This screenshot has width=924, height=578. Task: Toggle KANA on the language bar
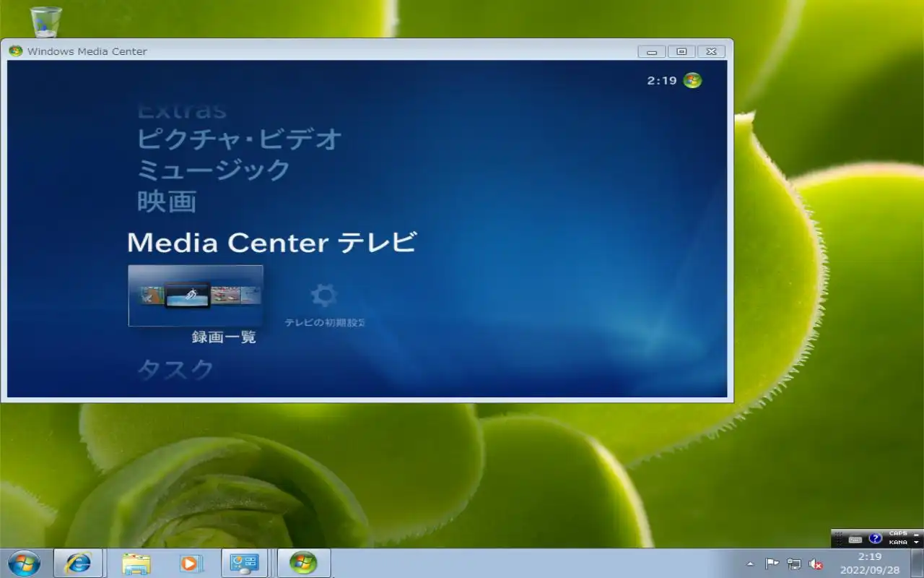898,542
